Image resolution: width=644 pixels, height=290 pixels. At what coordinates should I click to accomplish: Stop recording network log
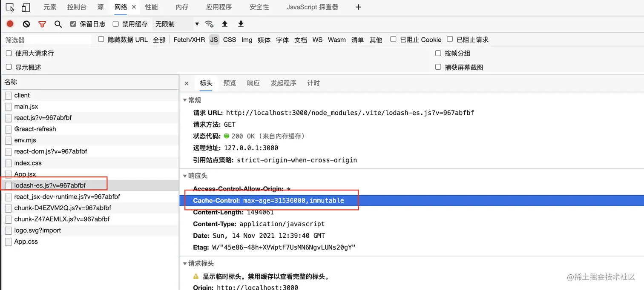(x=10, y=24)
